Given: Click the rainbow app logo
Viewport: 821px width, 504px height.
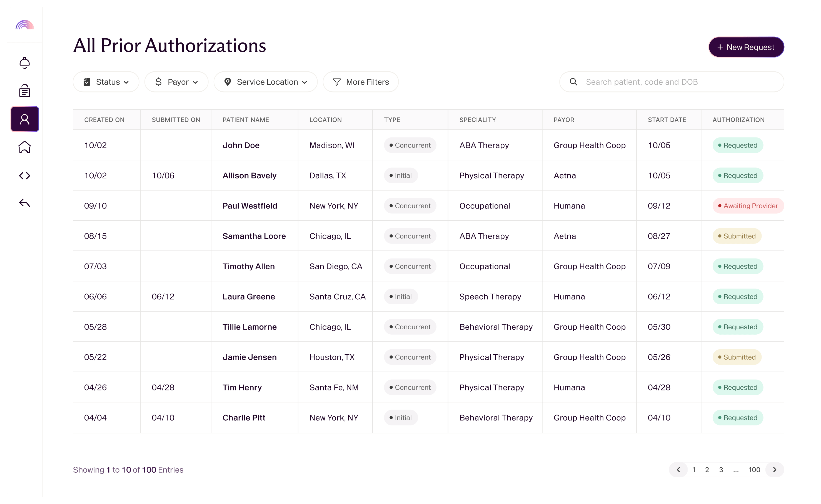Looking at the screenshot, I should point(25,25).
